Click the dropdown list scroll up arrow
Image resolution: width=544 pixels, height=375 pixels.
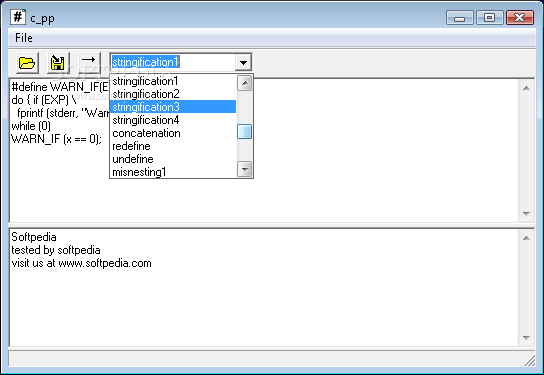click(x=245, y=83)
